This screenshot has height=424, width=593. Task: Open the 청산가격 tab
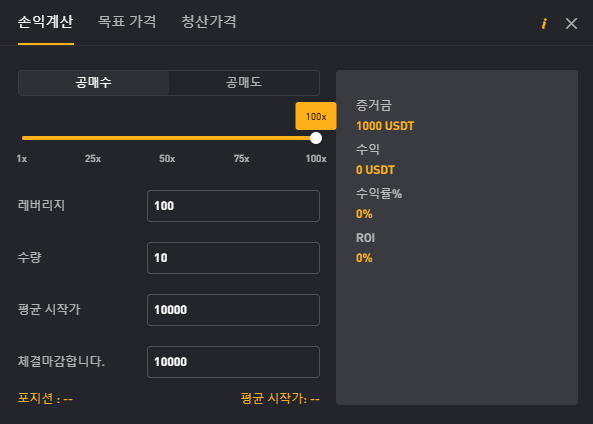click(209, 21)
